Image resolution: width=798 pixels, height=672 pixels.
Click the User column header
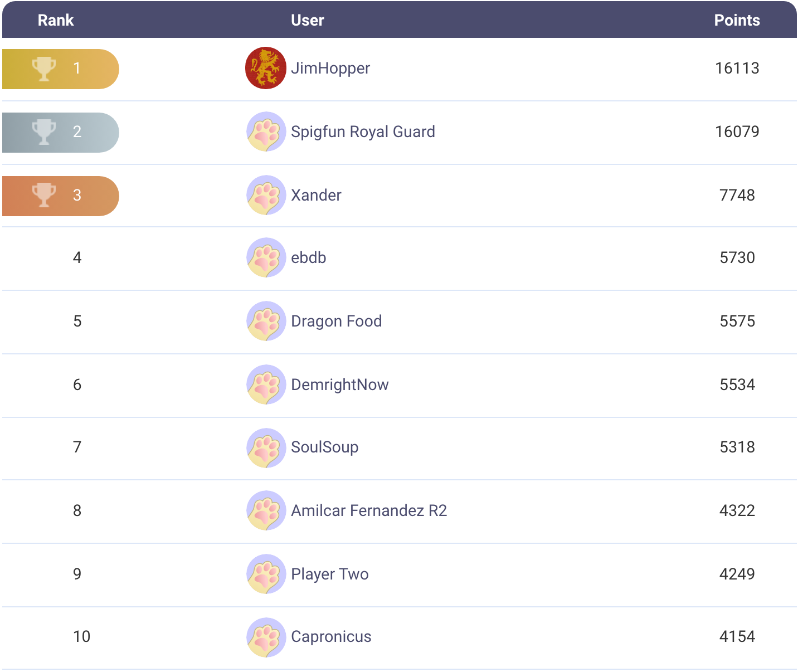(307, 20)
